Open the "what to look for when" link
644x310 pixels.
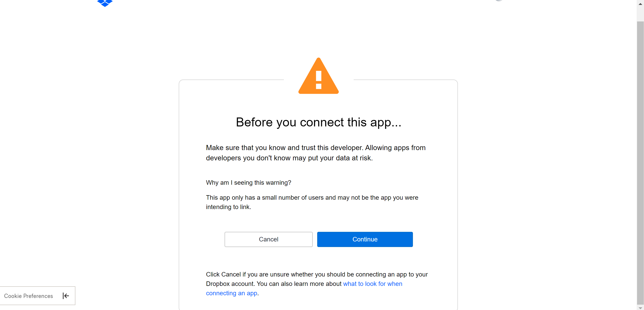(x=372, y=284)
